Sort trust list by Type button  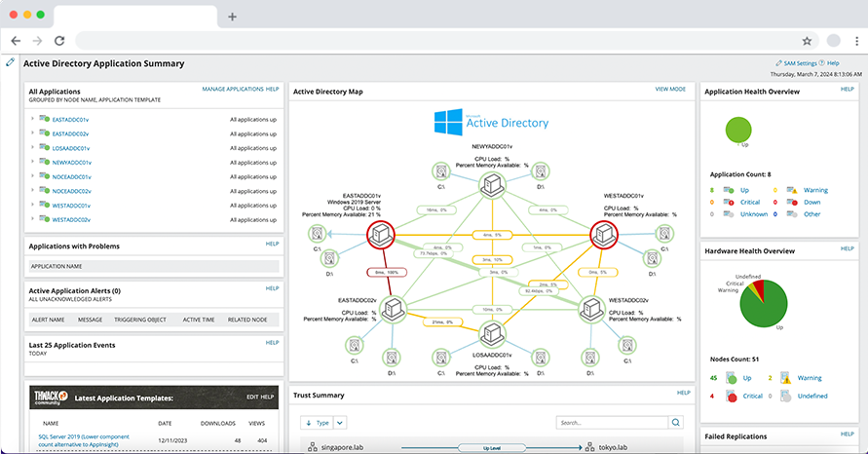pos(318,423)
